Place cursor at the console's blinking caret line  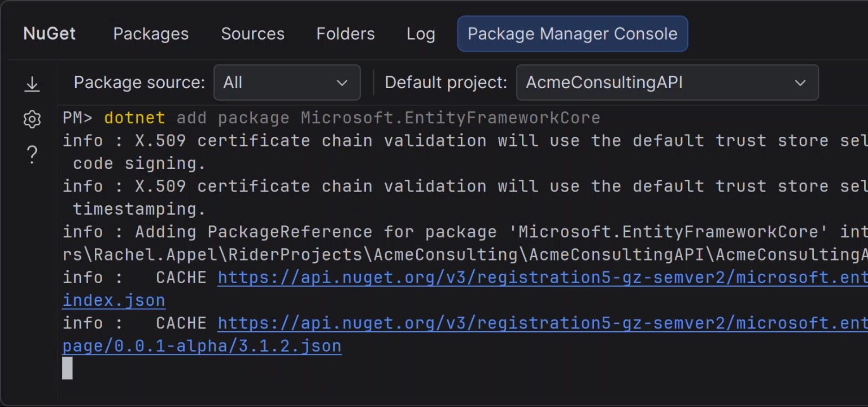67,368
